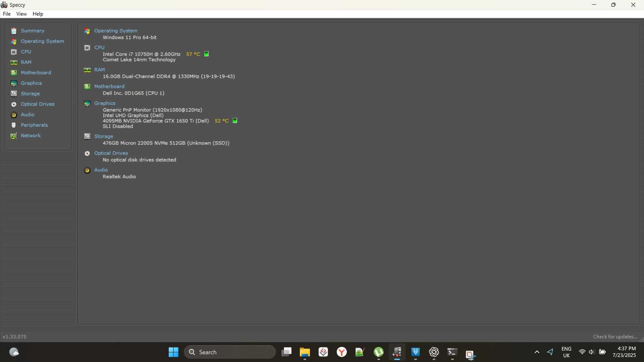Viewport: 644px width, 362px height.
Task: Click the Optical Drives disc icon in the sidebar
Action: point(14,104)
